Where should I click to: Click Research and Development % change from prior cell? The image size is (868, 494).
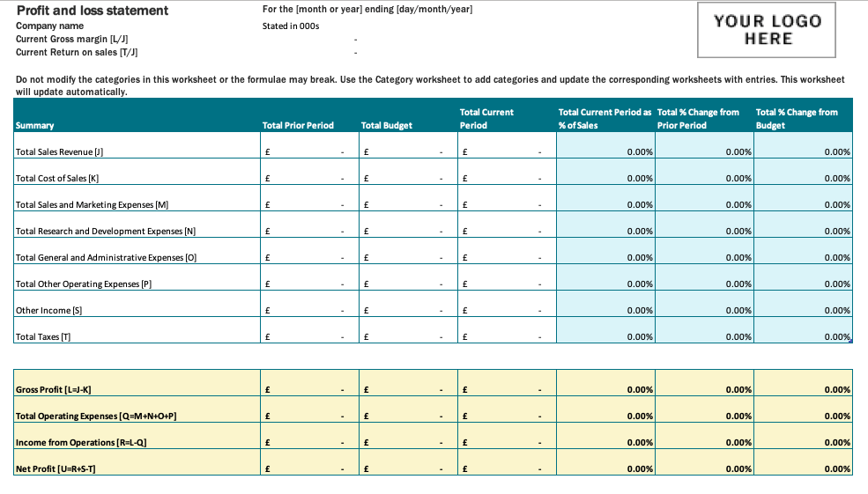point(704,231)
